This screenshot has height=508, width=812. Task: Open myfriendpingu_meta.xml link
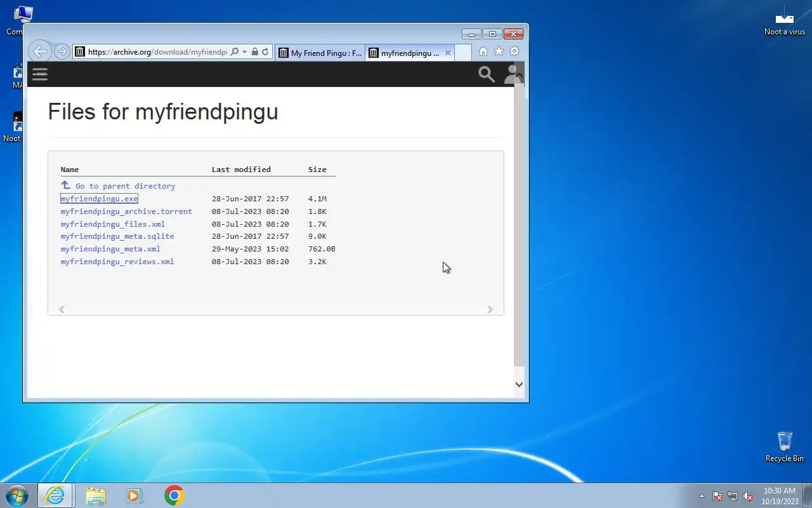(x=110, y=249)
